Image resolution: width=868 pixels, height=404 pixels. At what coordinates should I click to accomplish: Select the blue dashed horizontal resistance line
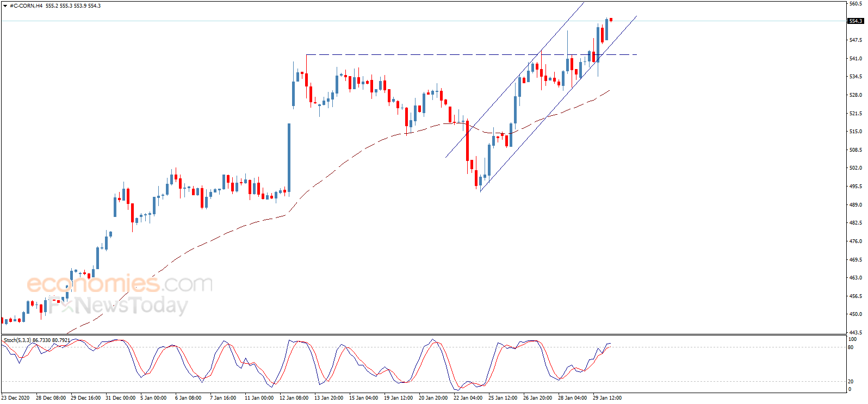(x=471, y=54)
